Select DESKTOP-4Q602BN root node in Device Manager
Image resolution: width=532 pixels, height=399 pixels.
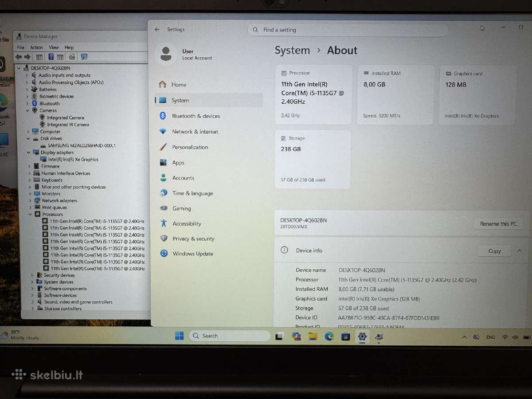(51, 68)
